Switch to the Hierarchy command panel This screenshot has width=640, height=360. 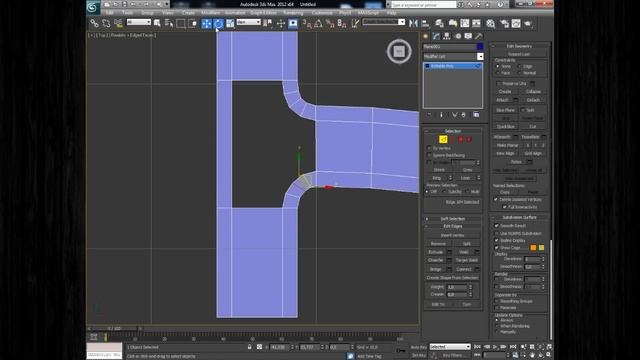point(447,36)
